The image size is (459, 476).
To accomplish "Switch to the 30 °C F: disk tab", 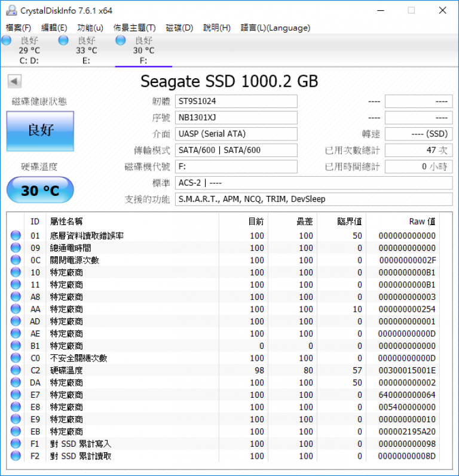I will (143, 50).
